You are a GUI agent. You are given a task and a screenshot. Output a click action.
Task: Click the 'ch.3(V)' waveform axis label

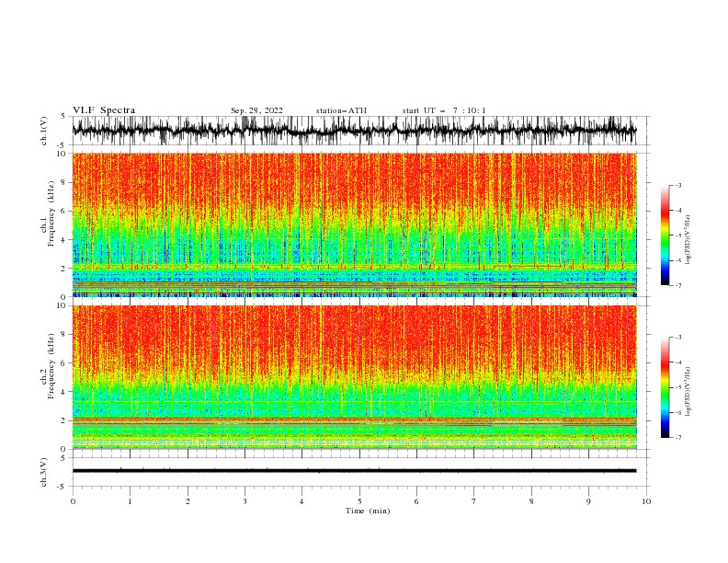[x=44, y=472]
